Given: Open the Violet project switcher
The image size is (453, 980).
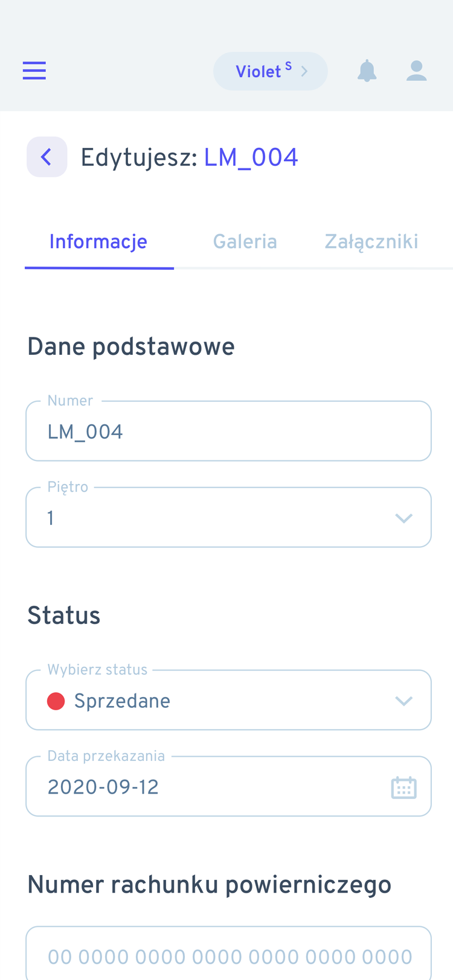Looking at the screenshot, I should click(x=271, y=71).
